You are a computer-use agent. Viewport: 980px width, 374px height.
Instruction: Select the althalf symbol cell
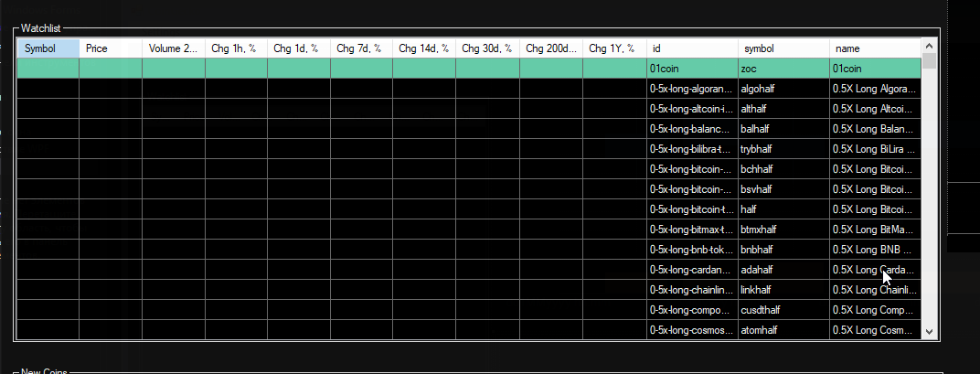click(783, 109)
